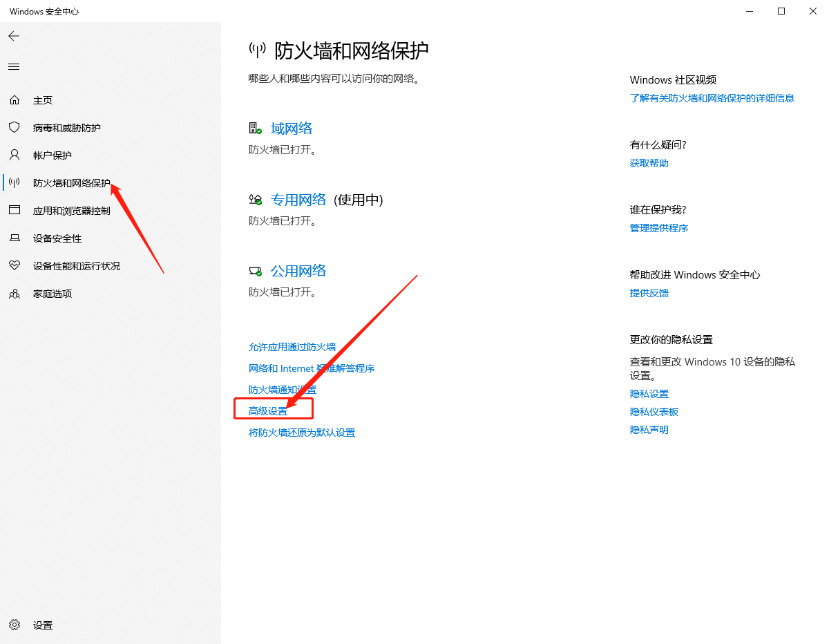Click 将防火墙还原为默认设置 link
Image resolution: width=829 pixels, height=644 pixels.
click(302, 433)
